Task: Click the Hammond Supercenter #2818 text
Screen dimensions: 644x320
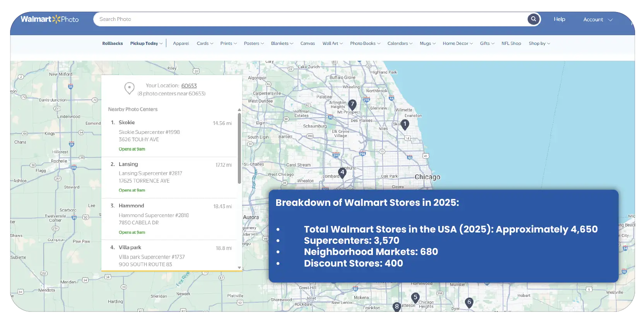Action: pos(154,215)
